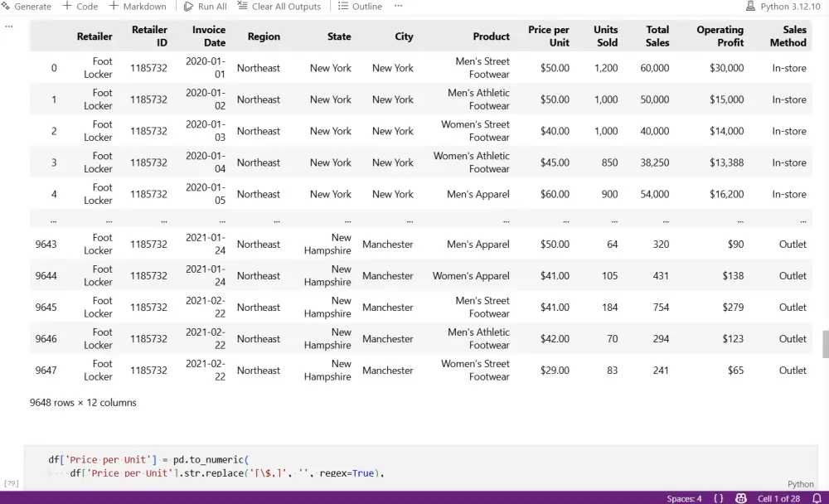Click the 184 units sold cell
The height and width of the screenshot is (504, 829).
[x=609, y=308]
